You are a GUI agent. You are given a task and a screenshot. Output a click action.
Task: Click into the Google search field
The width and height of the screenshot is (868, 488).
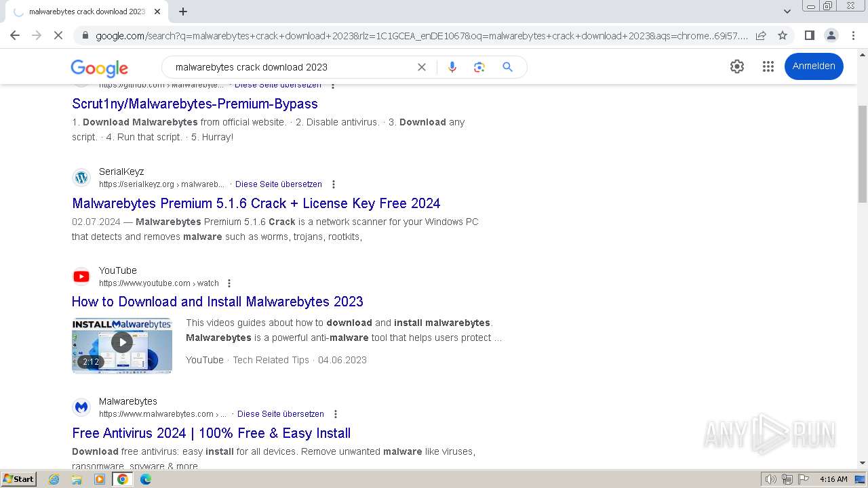(x=292, y=67)
